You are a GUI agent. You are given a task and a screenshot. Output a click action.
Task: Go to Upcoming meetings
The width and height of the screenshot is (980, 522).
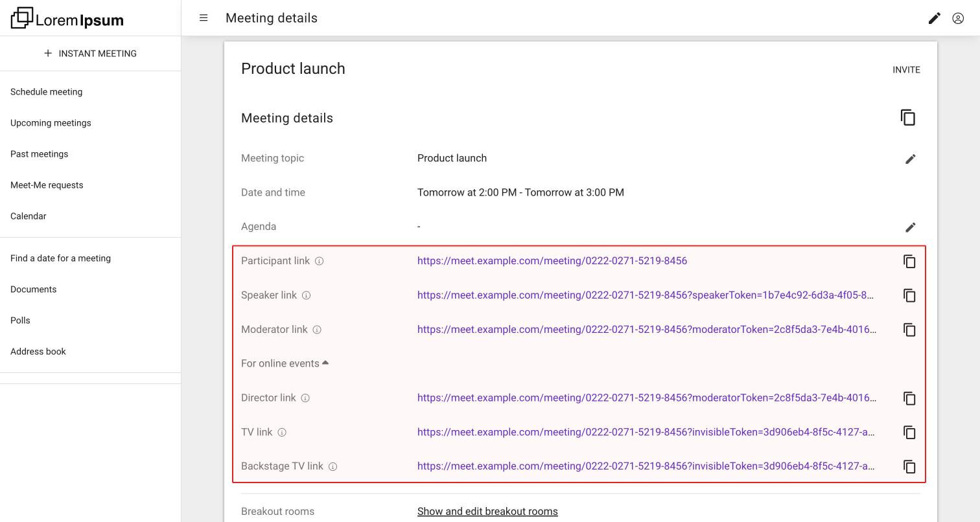[51, 123]
